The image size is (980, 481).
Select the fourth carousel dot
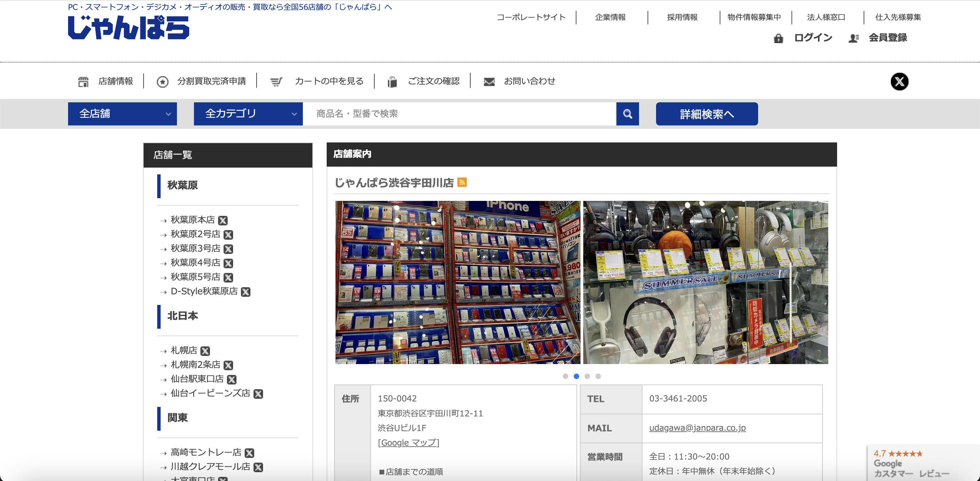pos(598,376)
